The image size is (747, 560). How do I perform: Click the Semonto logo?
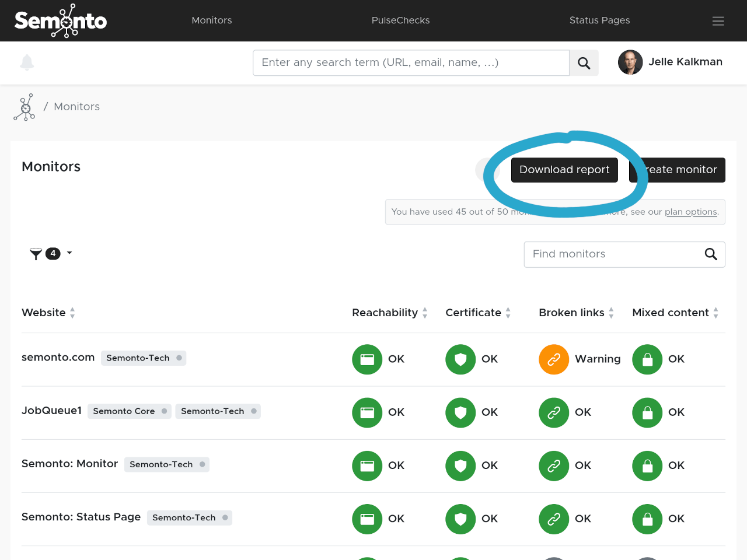coord(61,21)
